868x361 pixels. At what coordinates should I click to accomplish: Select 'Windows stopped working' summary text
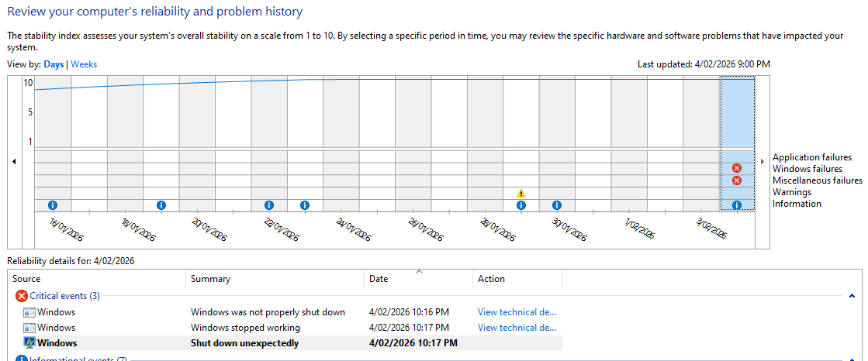tap(245, 328)
